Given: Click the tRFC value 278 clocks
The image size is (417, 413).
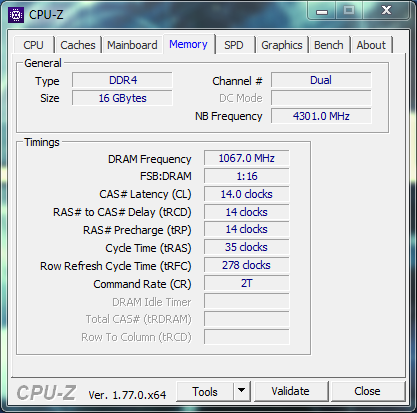Looking at the screenshot, I should 247,265.
